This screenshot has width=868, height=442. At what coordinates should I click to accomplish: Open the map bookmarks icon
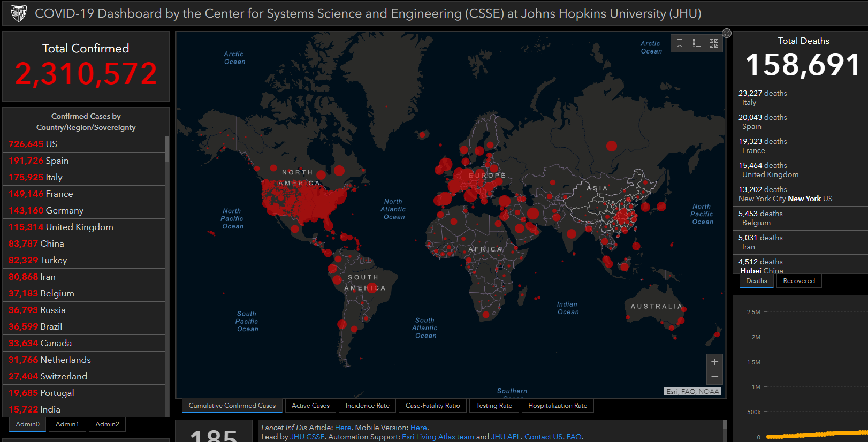[x=680, y=43]
